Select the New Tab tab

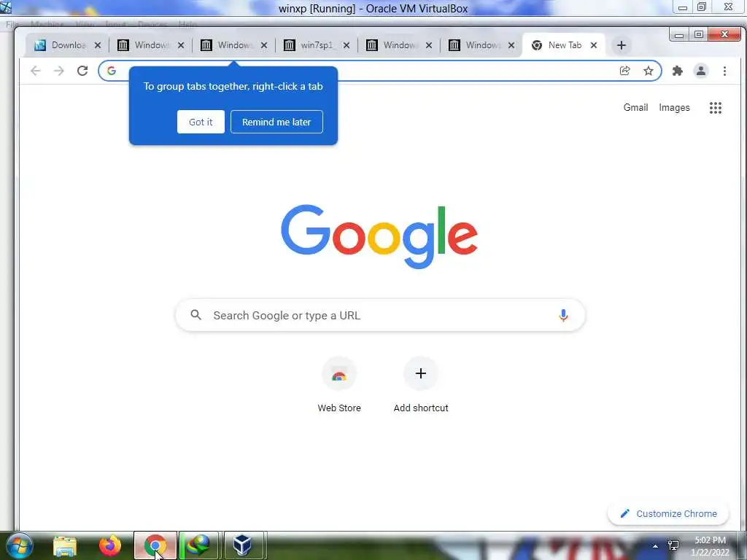click(x=564, y=45)
